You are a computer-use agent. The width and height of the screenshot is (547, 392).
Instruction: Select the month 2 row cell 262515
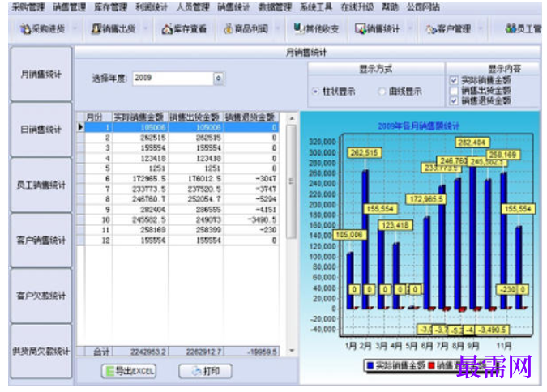pyautogui.click(x=140, y=138)
